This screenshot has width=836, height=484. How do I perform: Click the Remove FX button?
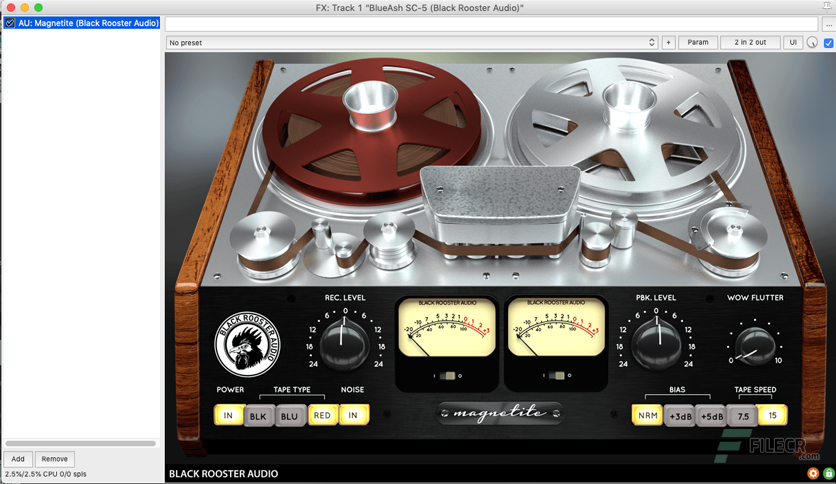coord(54,459)
